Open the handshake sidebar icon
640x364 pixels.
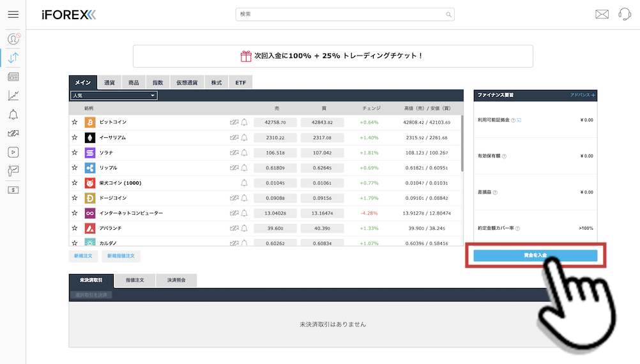[13, 133]
